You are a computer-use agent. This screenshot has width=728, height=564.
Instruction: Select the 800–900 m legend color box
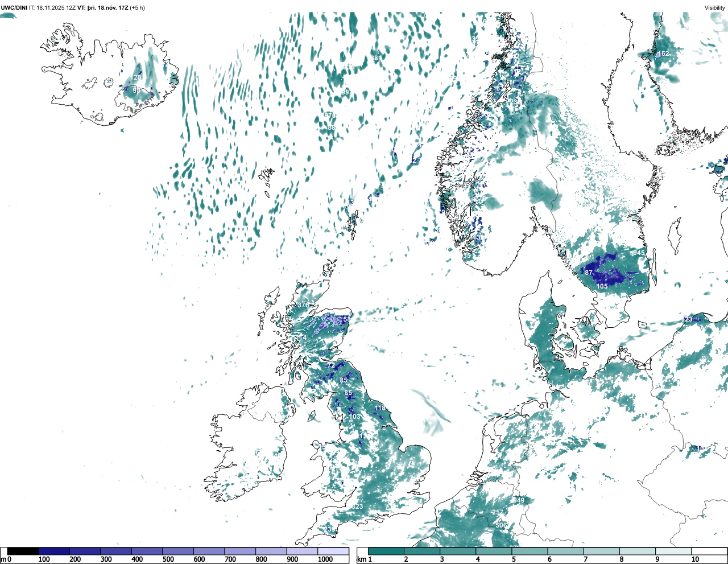click(271, 551)
